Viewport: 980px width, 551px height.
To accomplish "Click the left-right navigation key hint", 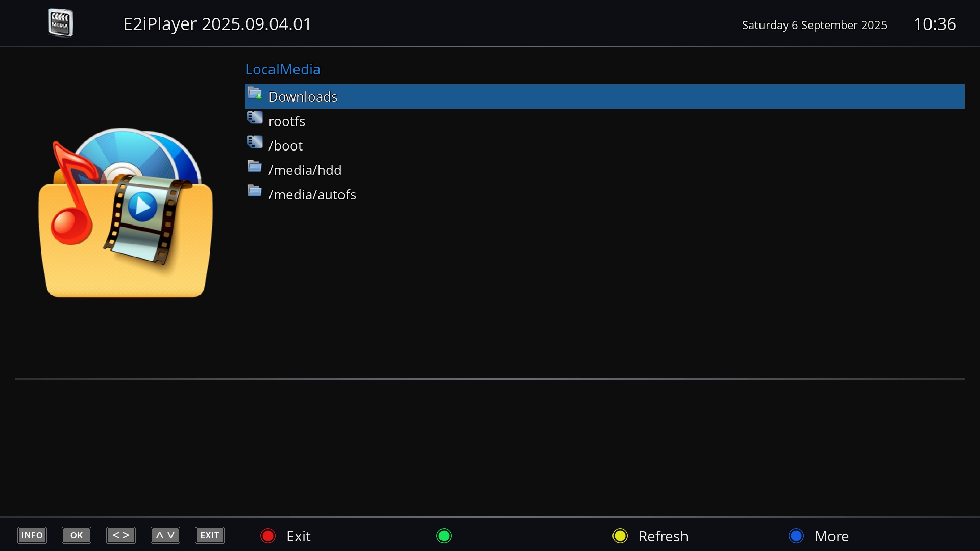I will point(120,535).
